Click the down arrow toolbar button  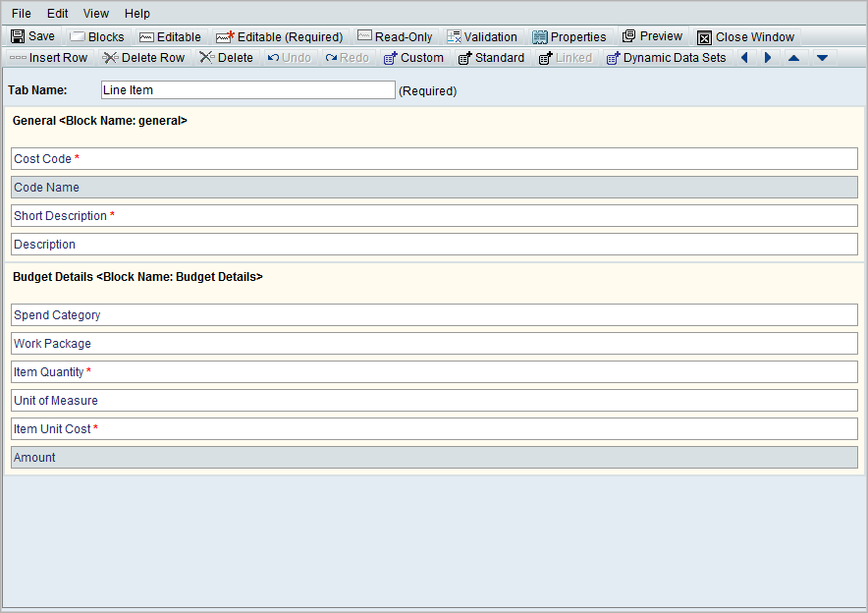(822, 58)
